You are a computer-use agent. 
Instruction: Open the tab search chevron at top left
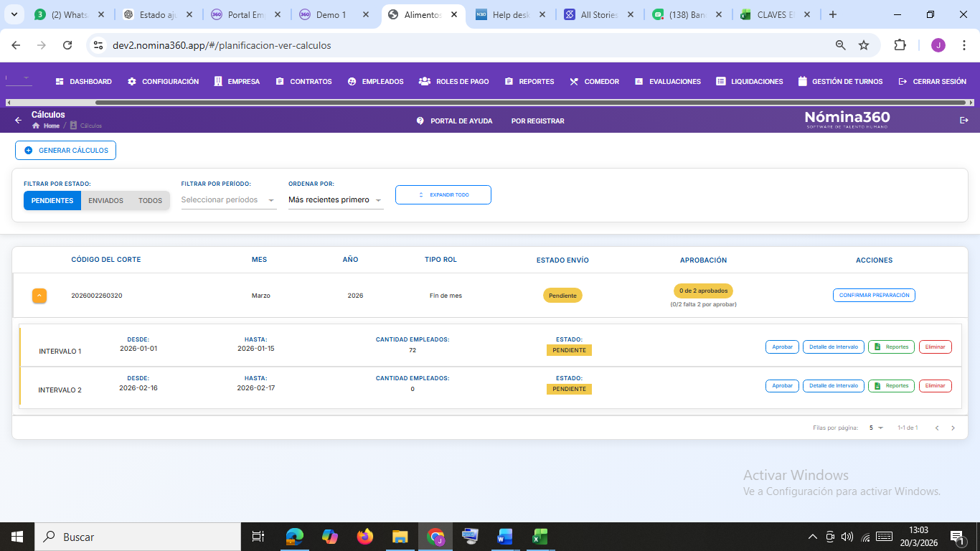14,14
